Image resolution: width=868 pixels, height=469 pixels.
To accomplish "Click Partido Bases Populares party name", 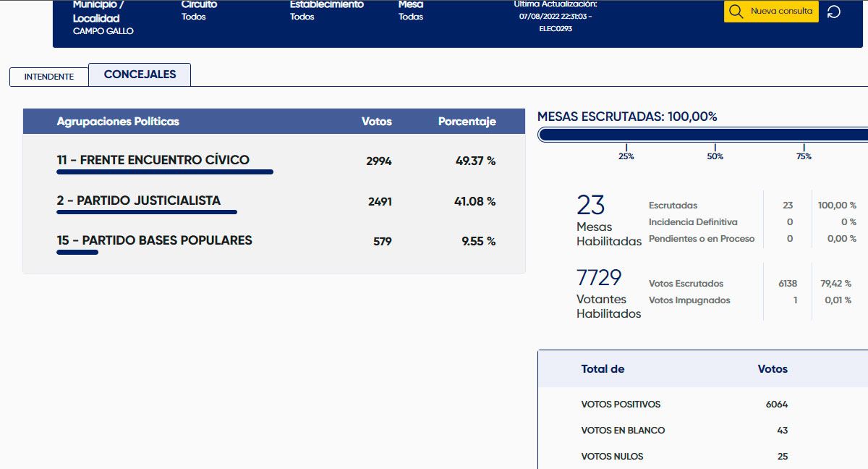I will coord(155,240).
